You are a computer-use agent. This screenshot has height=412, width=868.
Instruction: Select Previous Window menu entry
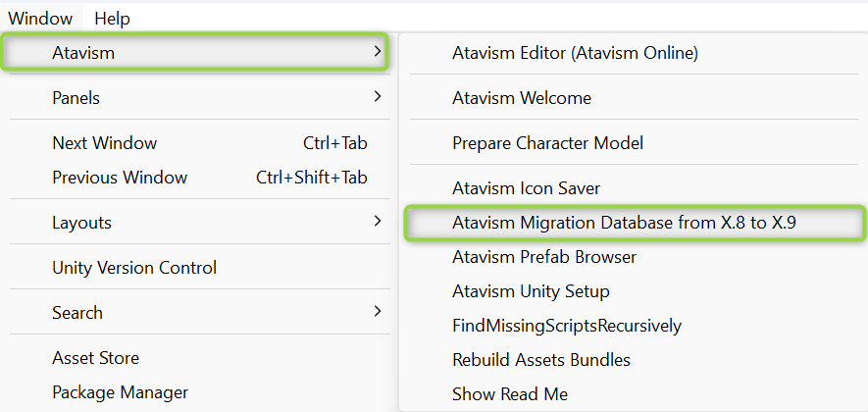120,178
